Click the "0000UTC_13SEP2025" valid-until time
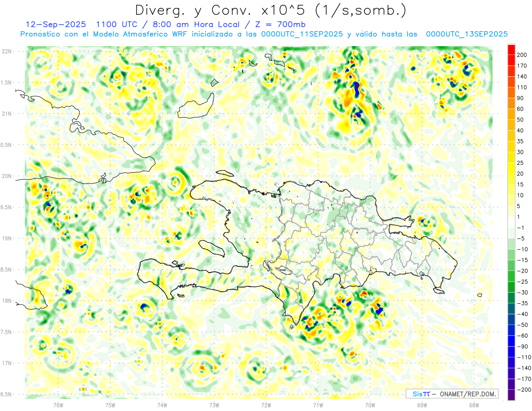This screenshot has height=411, width=532. pyautogui.click(x=466, y=34)
